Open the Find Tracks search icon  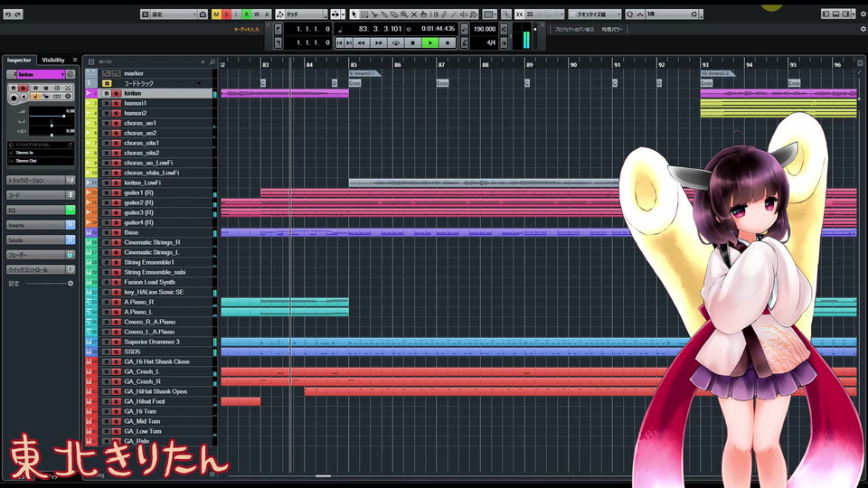click(212, 62)
